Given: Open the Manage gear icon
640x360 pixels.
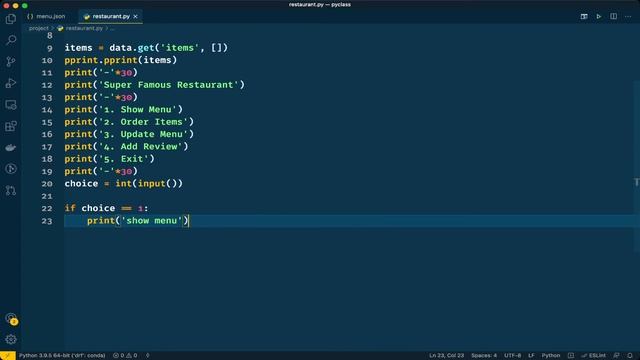Looking at the screenshot, I should point(11,339).
